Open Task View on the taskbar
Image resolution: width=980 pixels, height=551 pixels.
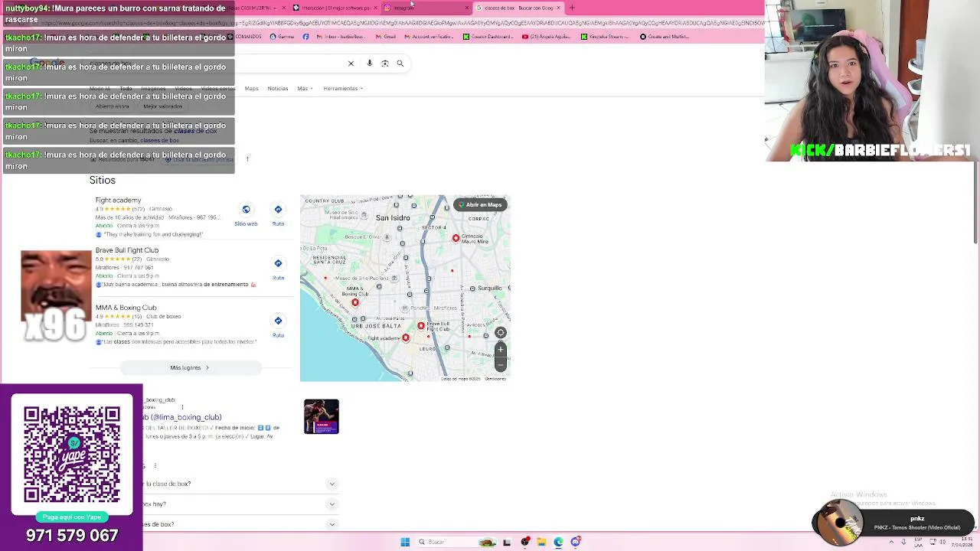(506, 542)
